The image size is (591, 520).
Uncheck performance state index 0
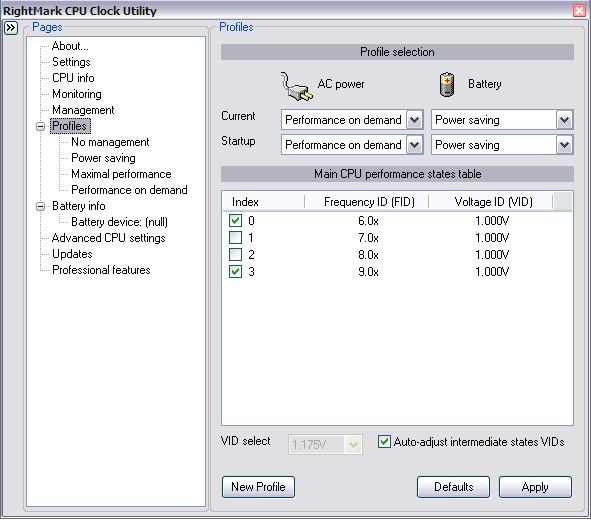(x=236, y=220)
